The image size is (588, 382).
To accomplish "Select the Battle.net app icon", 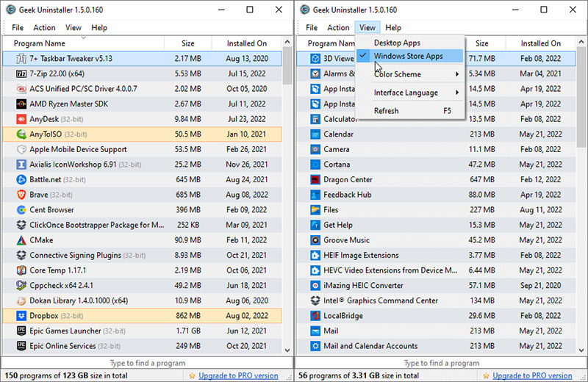I will click(x=21, y=179).
